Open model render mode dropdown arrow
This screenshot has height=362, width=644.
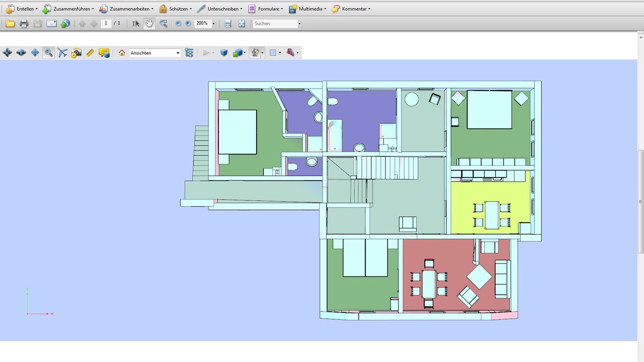[245, 53]
